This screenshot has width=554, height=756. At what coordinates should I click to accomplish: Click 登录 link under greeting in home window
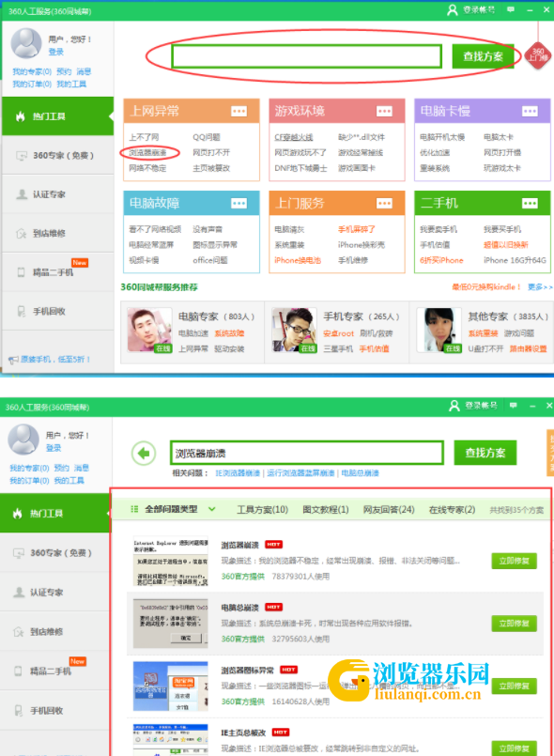(x=56, y=52)
